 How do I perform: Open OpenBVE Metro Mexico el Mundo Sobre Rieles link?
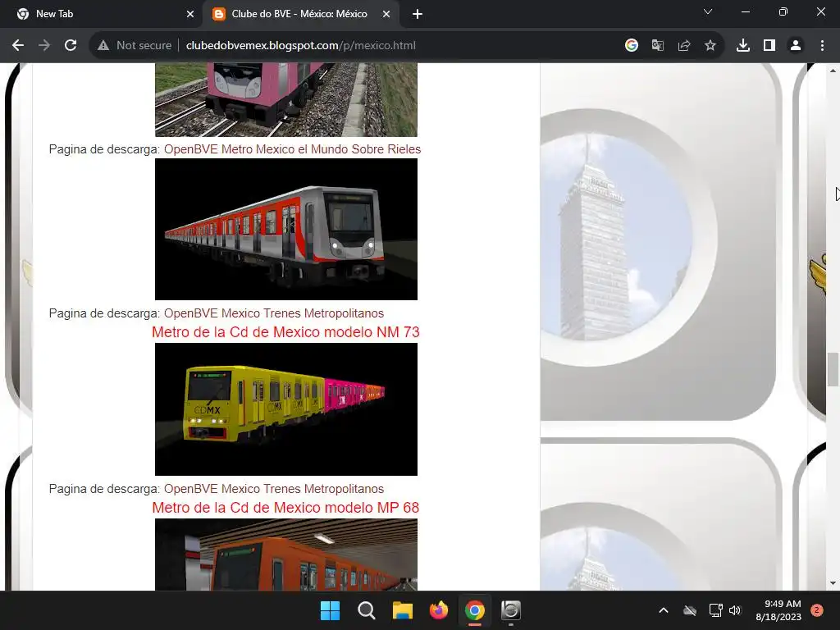[293, 149]
